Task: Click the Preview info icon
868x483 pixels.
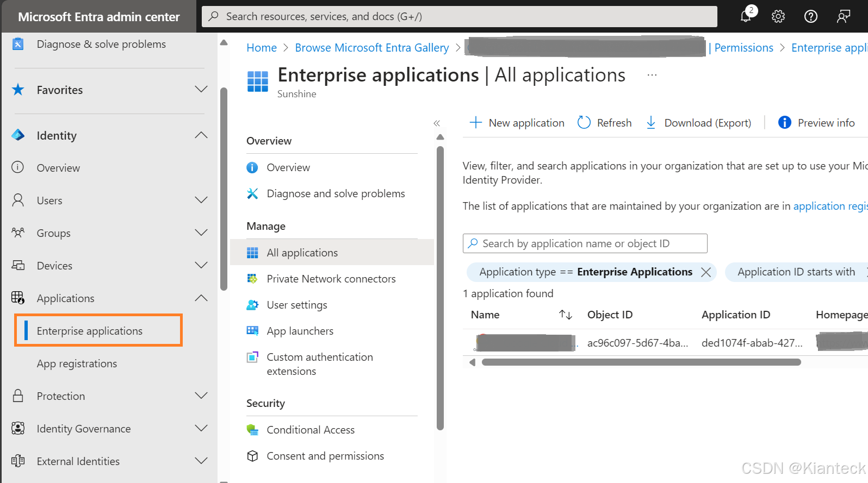Action: pyautogui.click(x=784, y=123)
